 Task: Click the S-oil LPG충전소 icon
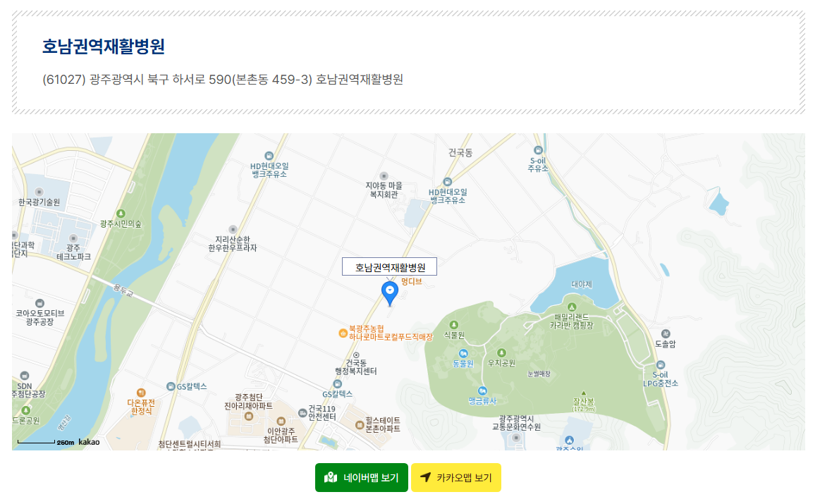[660, 364]
